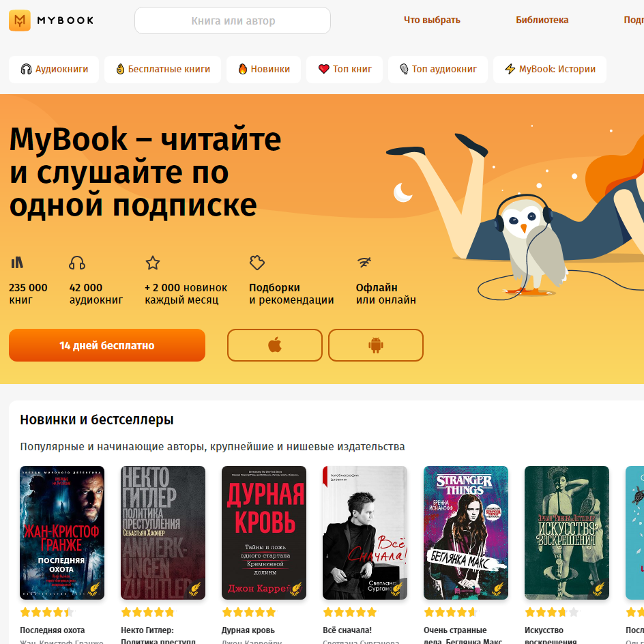Click the MyBook logo icon
Image resolution: width=644 pixels, height=644 pixels.
pyautogui.click(x=20, y=20)
